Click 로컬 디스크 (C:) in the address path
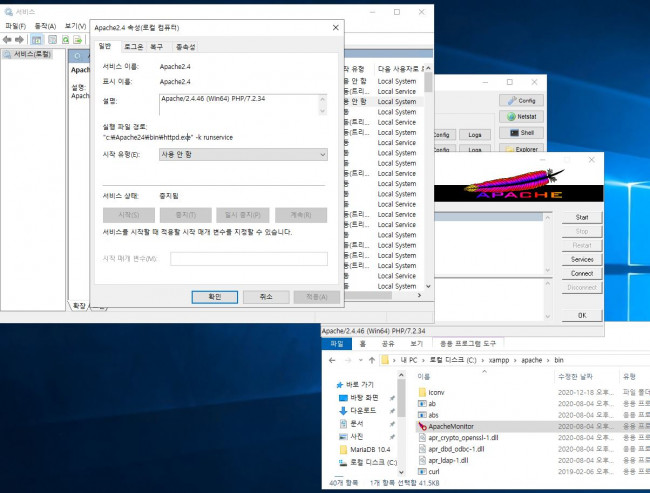Image resolution: width=650 pixels, height=493 pixels. point(453,360)
